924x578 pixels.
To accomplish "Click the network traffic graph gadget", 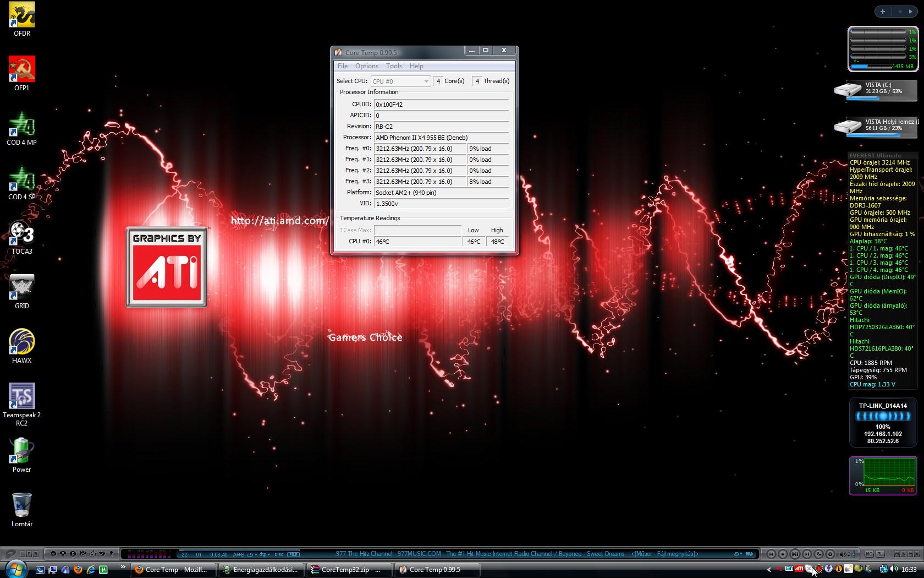I will (883, 476).
